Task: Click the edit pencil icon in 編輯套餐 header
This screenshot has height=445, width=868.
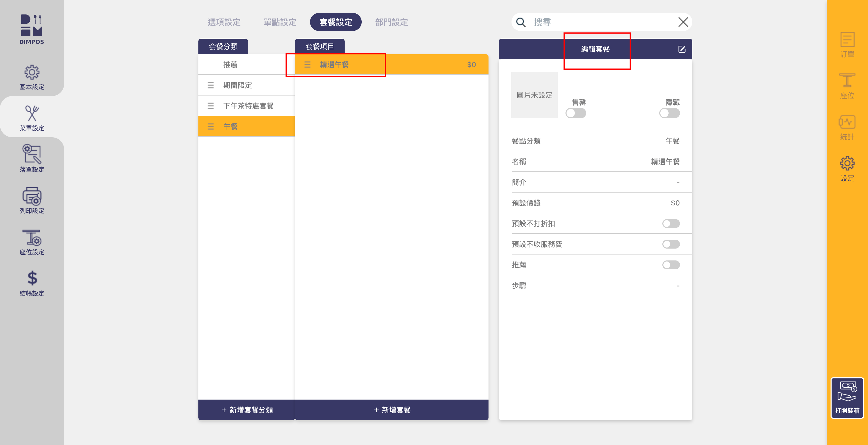Action: 682,49
